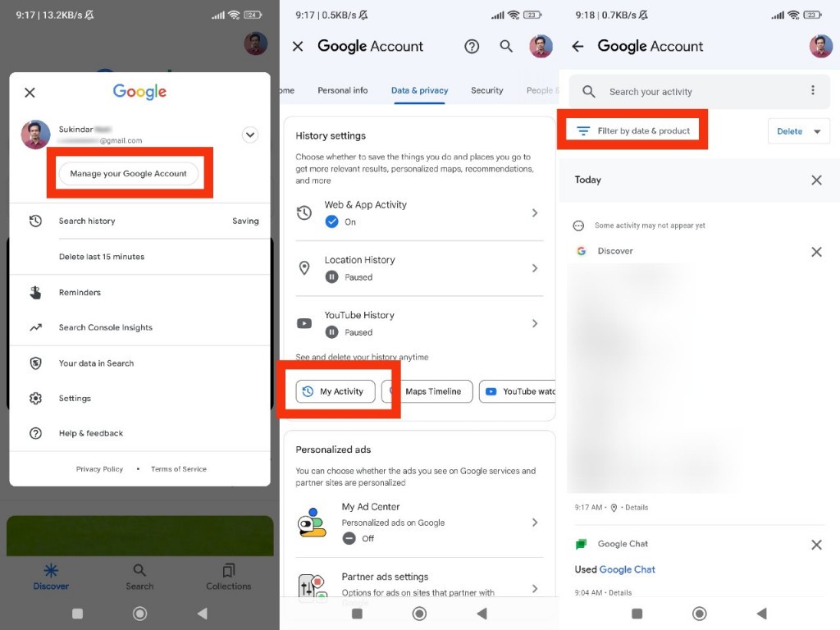The height and width of the screenshot is (630, 840).
Task: Tap Manage your Google Account
Action: point(128,174)
